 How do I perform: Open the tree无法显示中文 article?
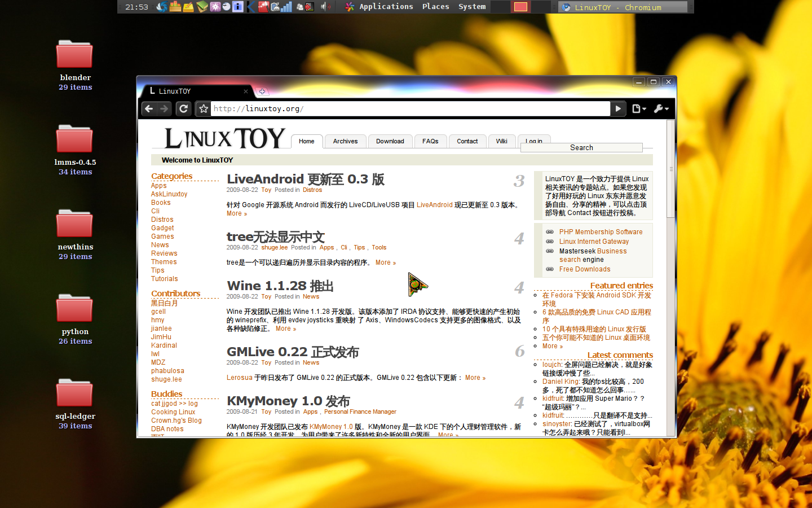coord(276,237)
